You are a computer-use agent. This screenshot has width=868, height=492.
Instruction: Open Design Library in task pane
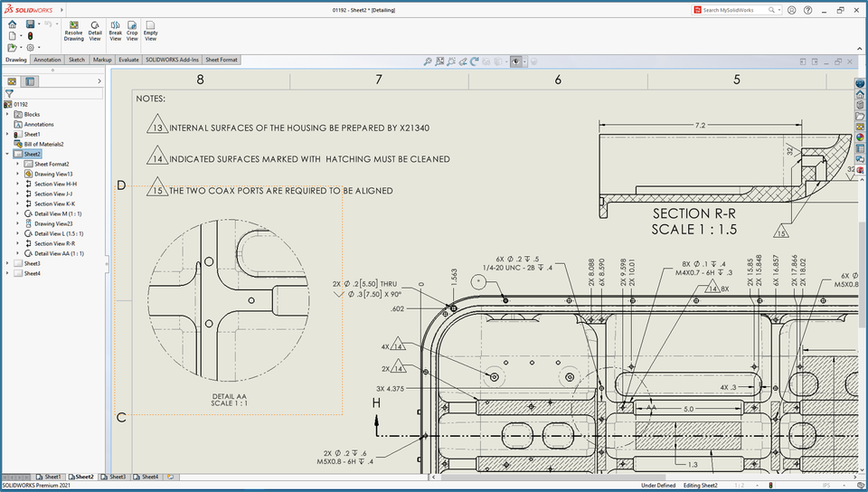click(860, 105)
